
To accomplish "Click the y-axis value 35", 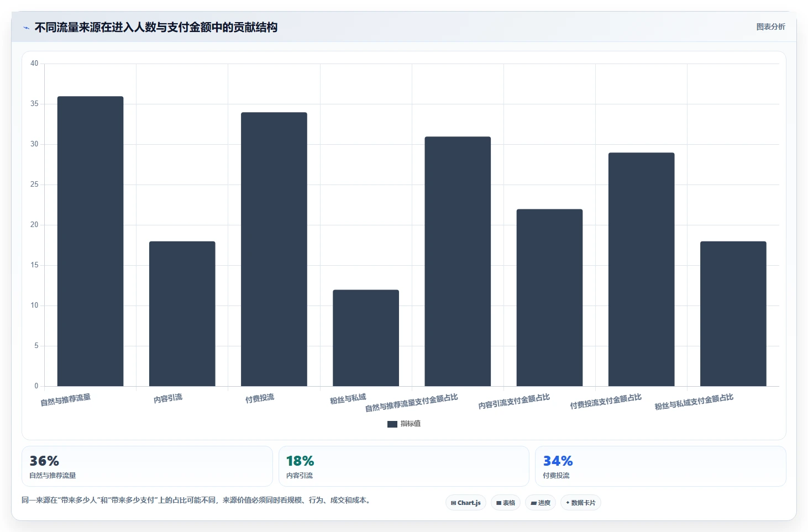I will coord(34,104).
